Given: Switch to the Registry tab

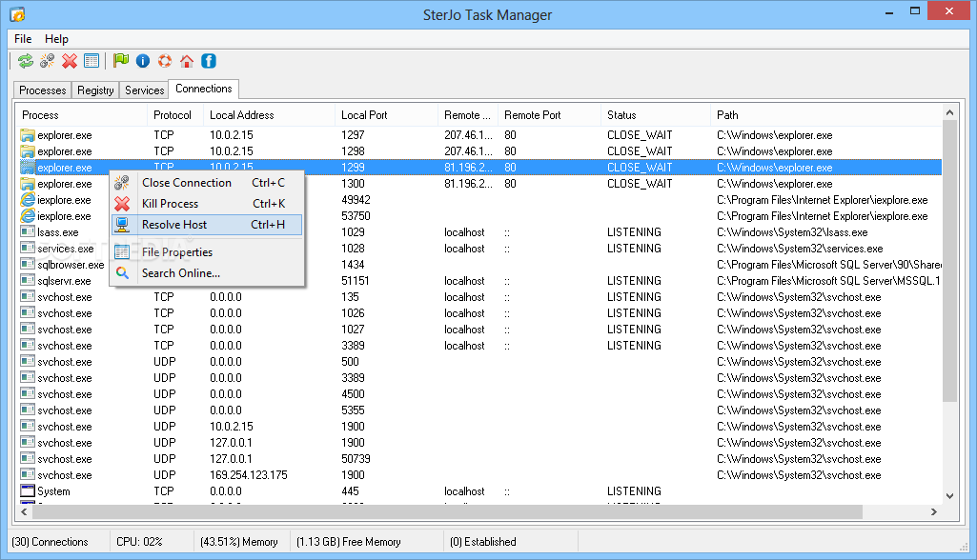Looking at the screenshot, I should (95, 90).
